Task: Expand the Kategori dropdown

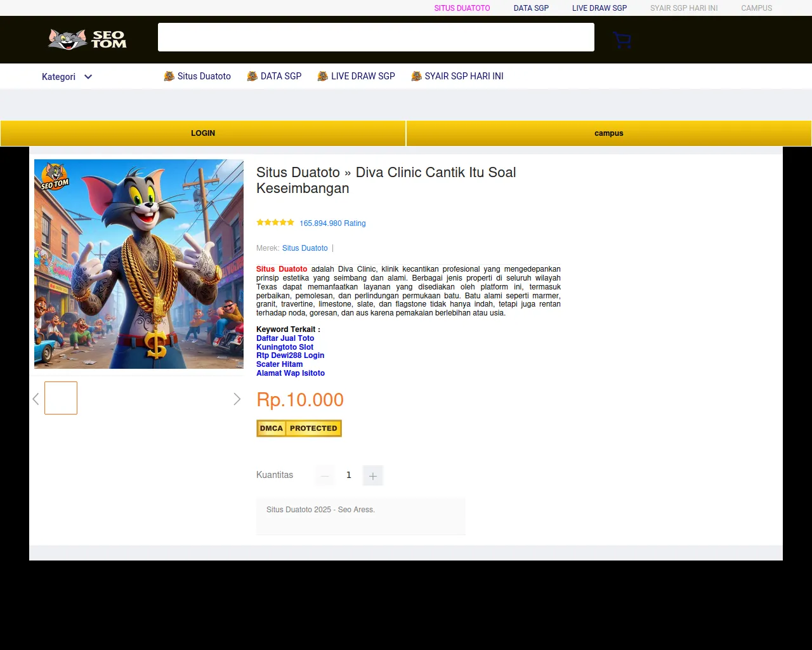Action: tap(67, 77)
